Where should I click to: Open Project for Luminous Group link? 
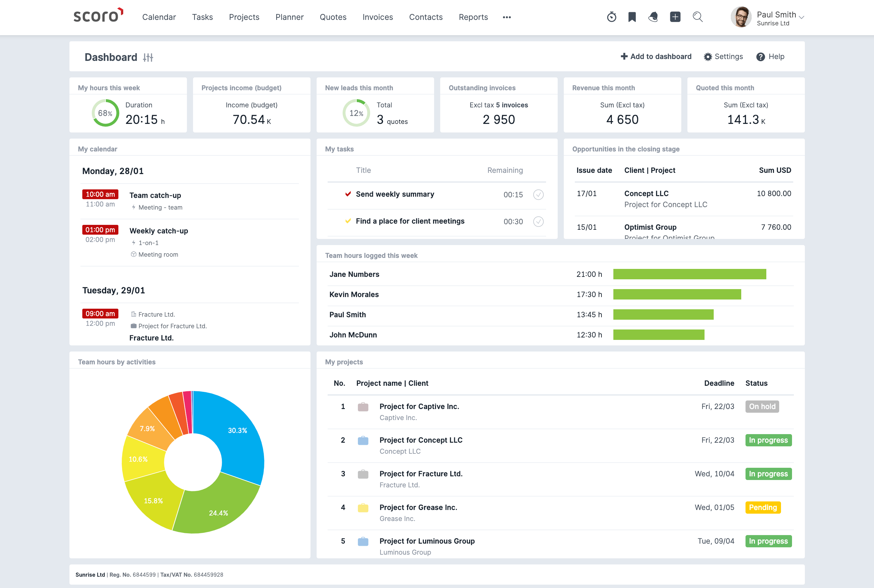[x=427, y=541]
